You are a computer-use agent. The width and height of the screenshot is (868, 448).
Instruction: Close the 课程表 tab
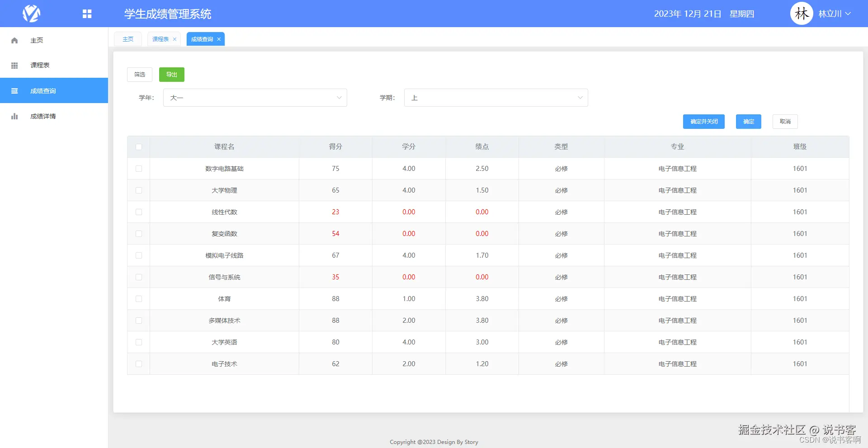[x=175, y=39]
